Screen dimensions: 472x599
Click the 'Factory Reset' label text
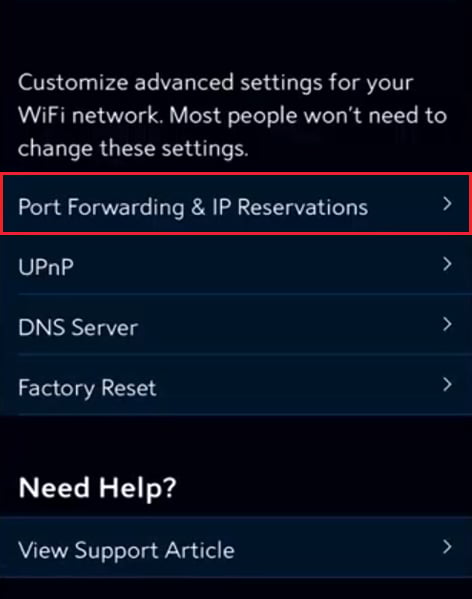click(87, 388)
